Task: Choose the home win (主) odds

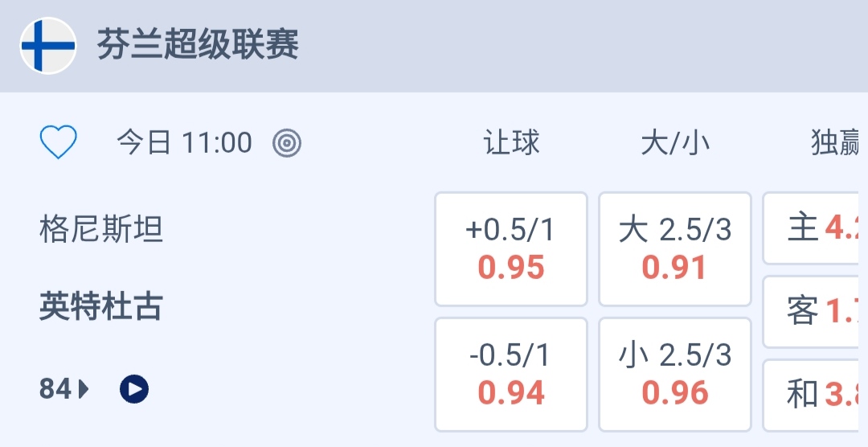Action: pos(815,228)
